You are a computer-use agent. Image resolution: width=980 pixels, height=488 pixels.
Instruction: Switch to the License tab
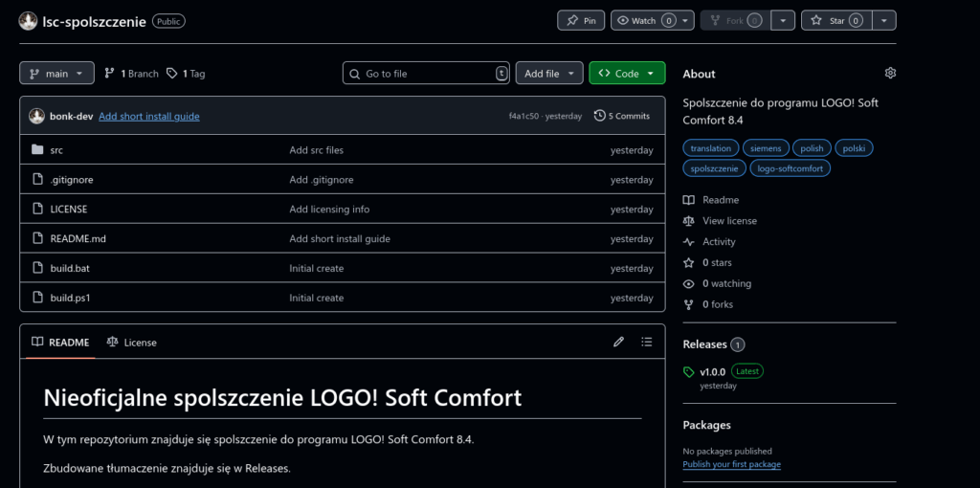tap(132, 342)
